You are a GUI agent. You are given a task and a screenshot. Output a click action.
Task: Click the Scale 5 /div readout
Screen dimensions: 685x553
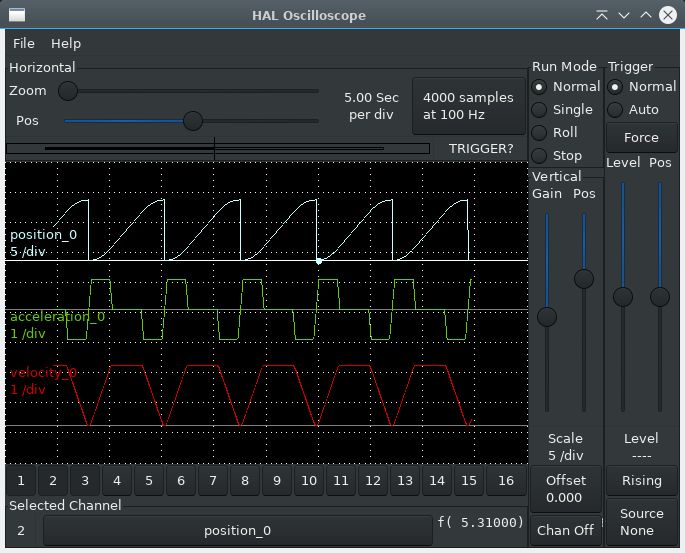[x=565, y=447]
